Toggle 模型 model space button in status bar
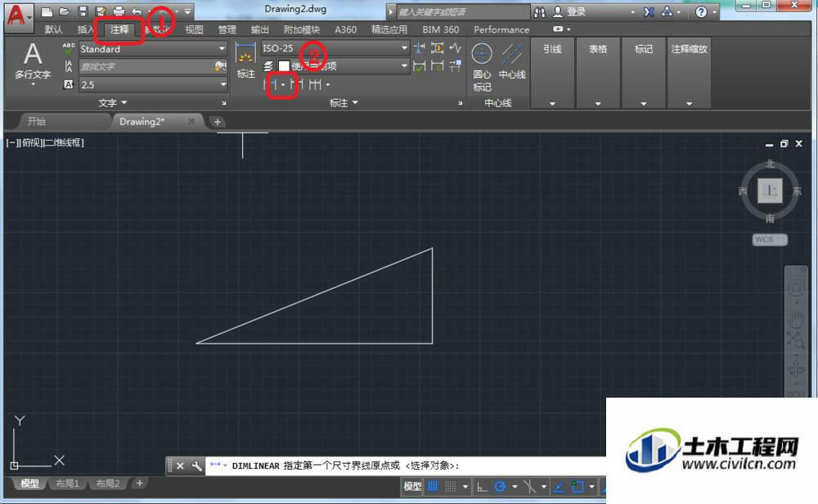The width and height of the screenshot is (818, 504). point(412,486)
